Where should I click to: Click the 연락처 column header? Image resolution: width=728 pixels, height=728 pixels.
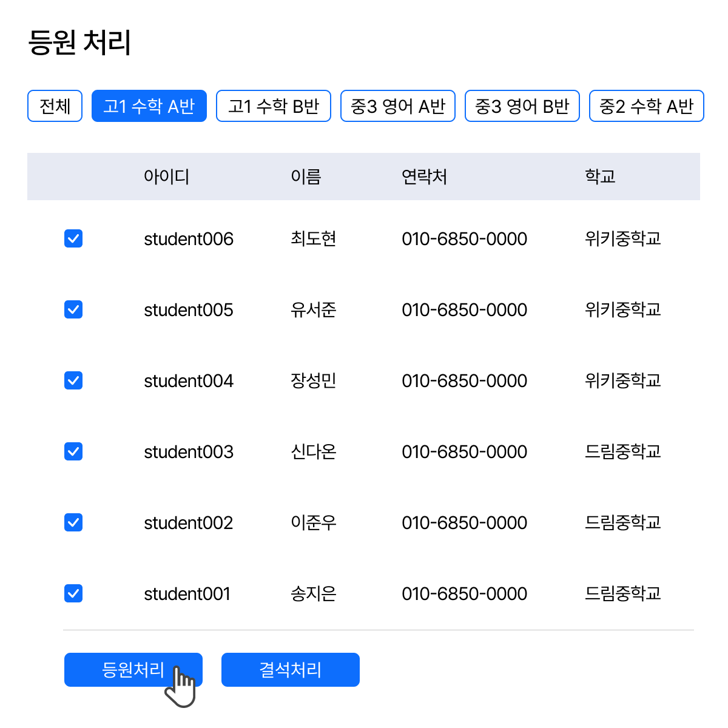pyautogui.click(x=424, y=177)
